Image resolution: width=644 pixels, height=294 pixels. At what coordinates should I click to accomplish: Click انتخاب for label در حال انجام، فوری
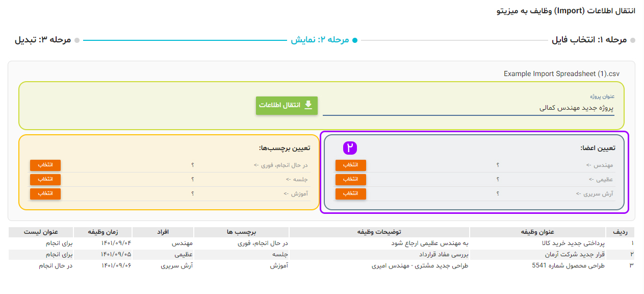(x=45, y=165)
